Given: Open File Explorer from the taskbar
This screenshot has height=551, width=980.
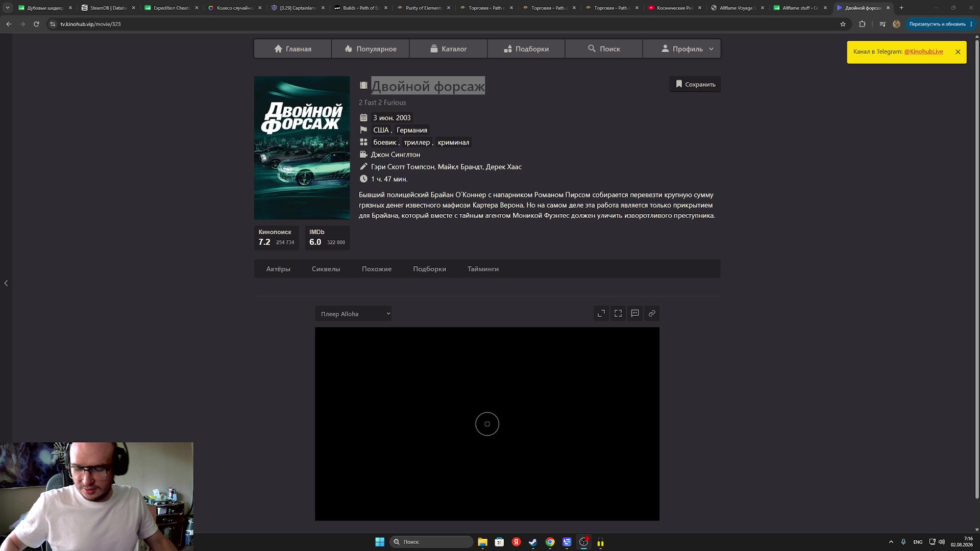Looking at the screenshot, I should click(x=482, y=542).
